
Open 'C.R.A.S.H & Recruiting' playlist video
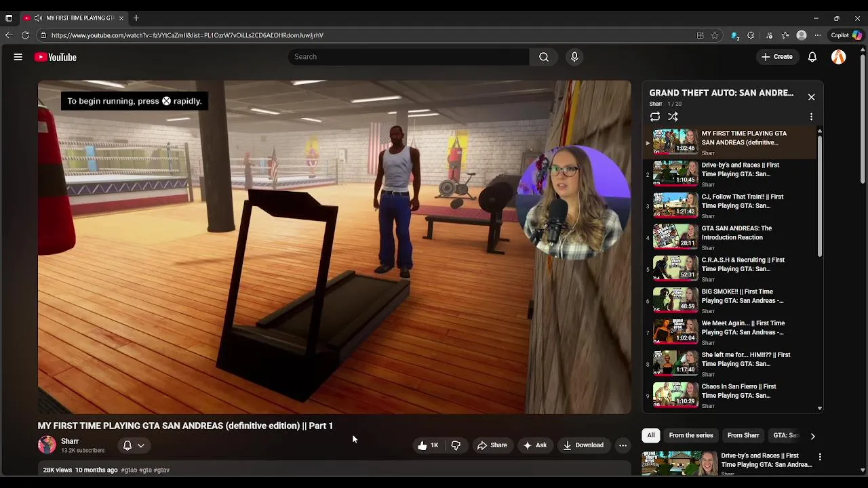tap(730, 269)
